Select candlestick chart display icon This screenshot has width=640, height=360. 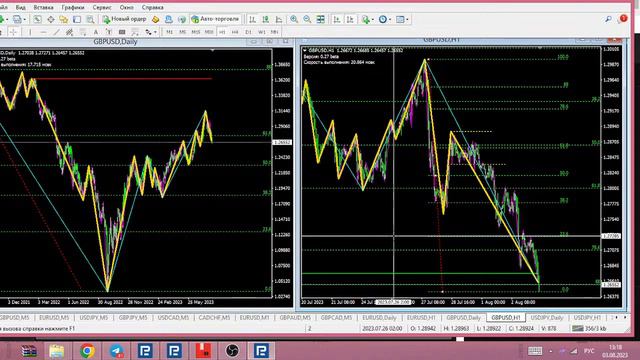[x=266, y=19]
